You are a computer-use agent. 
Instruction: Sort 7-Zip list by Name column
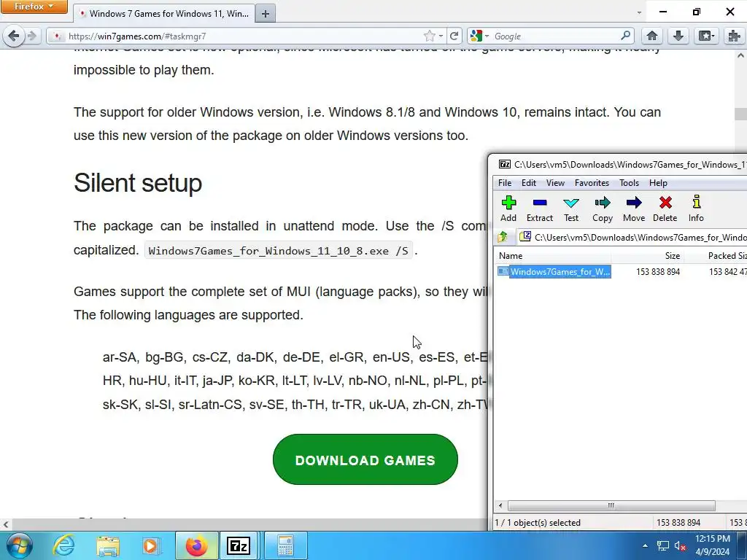click(x=553, y=256)
